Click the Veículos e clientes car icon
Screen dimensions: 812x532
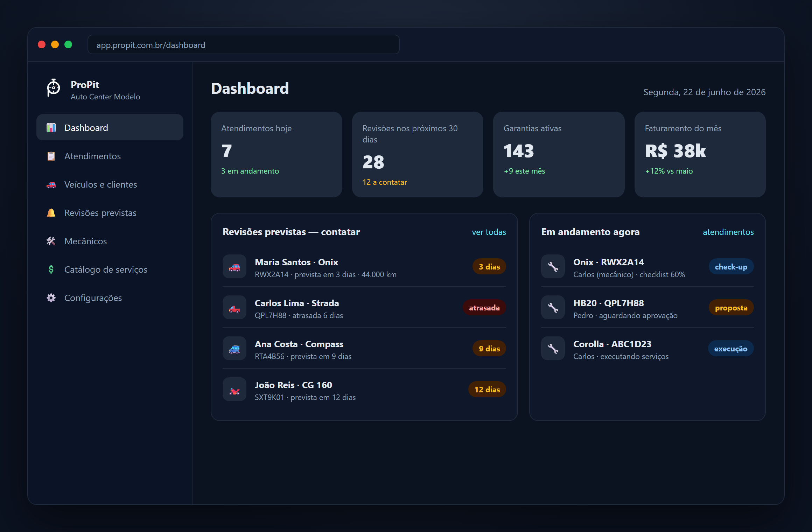51,184
